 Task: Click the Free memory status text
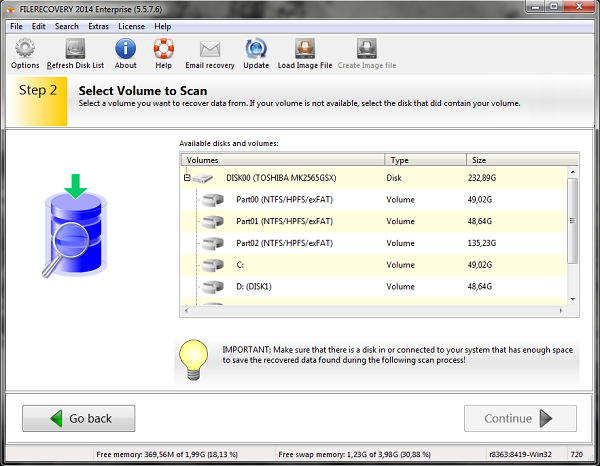pos(167,455)
